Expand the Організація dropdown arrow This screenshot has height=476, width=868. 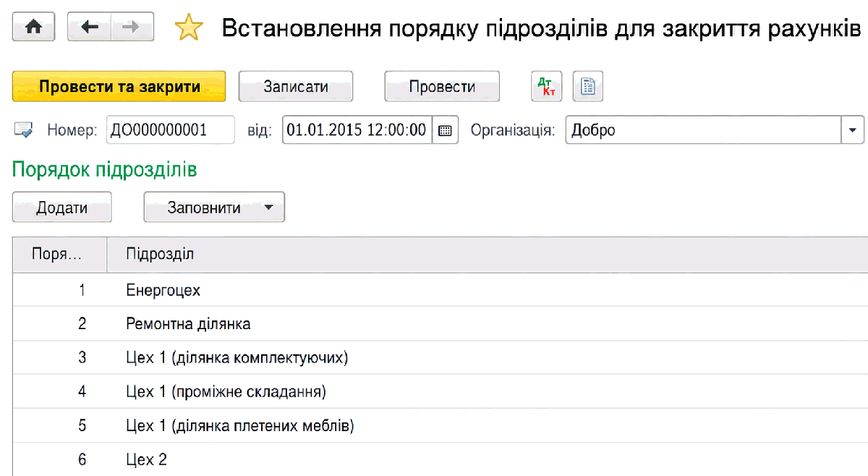(x=852, y=131)
